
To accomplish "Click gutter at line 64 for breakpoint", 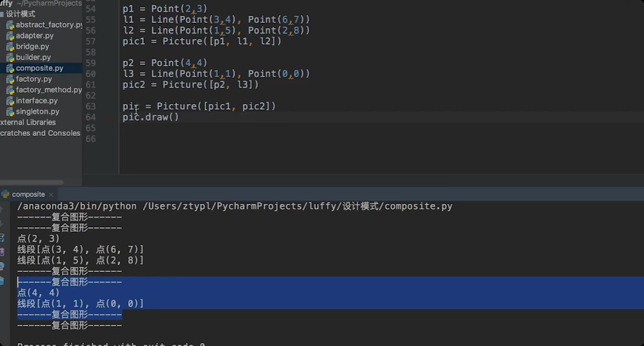I will click(108, 117).
